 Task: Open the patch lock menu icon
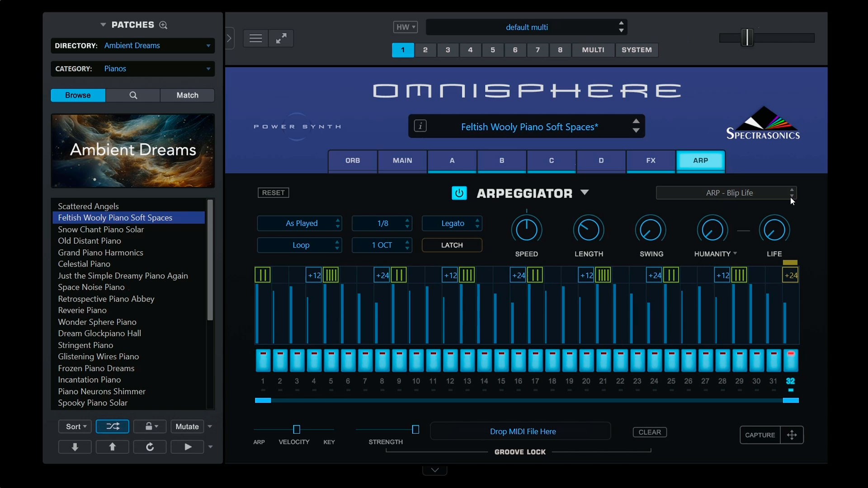coord(150,426)
